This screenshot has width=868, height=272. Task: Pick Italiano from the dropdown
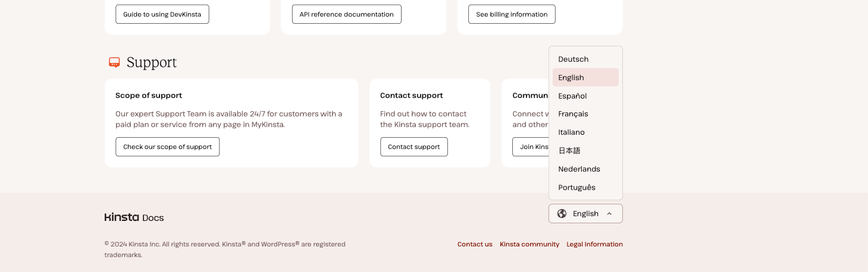[x=571, y=132]
